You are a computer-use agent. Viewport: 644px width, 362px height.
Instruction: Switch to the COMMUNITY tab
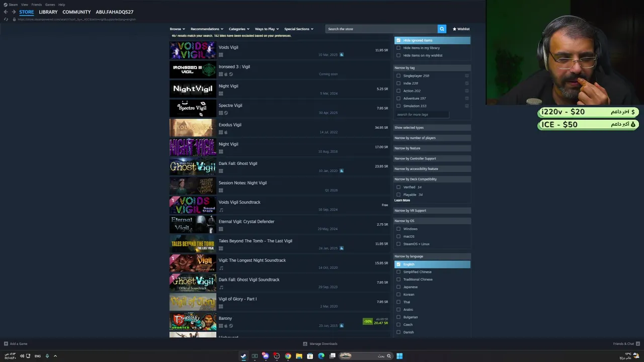[76, 12]
